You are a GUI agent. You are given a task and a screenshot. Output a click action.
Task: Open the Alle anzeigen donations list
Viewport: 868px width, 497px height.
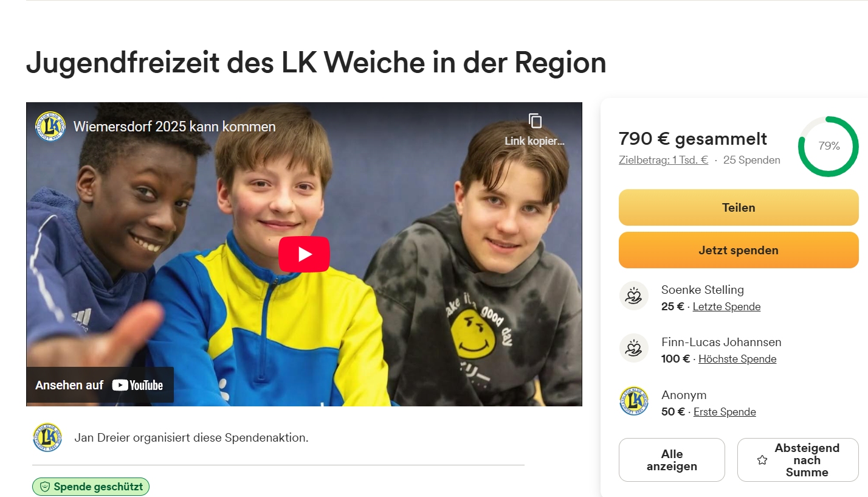point(672,460)
